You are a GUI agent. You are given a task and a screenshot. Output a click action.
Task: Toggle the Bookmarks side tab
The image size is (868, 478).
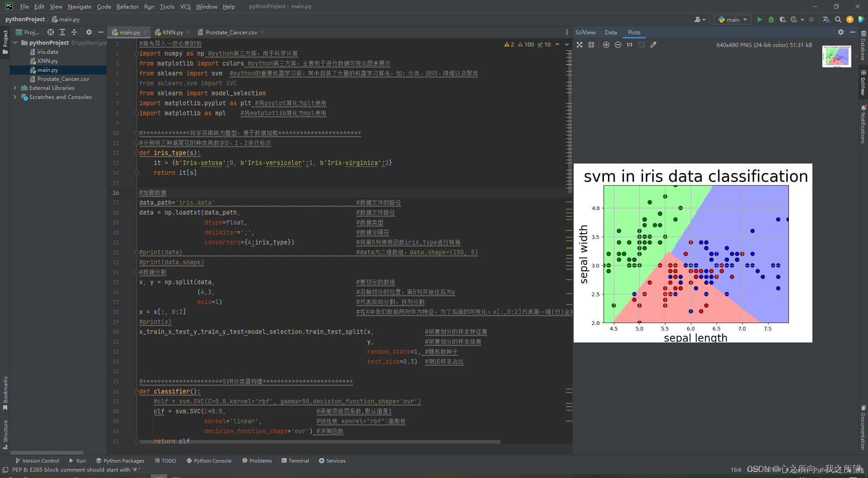tap(5, 393)
